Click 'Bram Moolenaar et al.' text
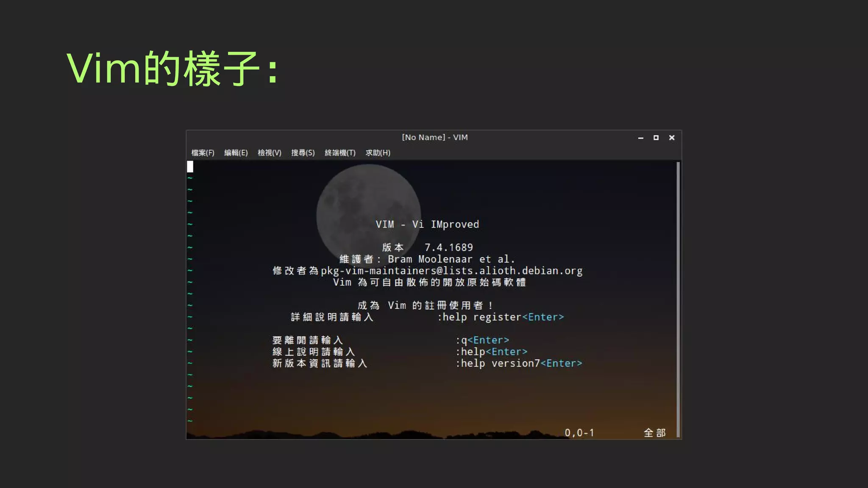The width and height of the screenshot is (868, 488). (x=451, y=259)
